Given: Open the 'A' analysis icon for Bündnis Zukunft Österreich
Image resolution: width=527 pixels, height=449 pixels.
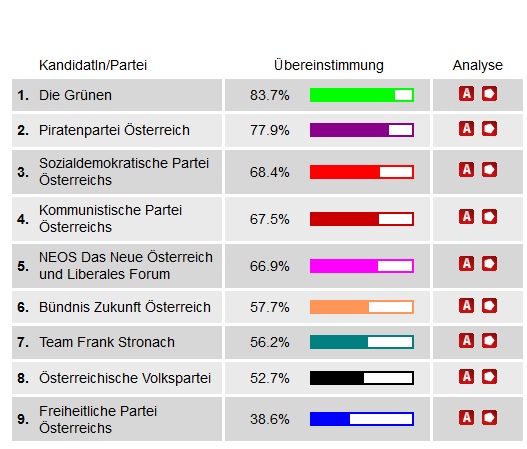Looking at the screenshot, I should (x=466, y=305).
